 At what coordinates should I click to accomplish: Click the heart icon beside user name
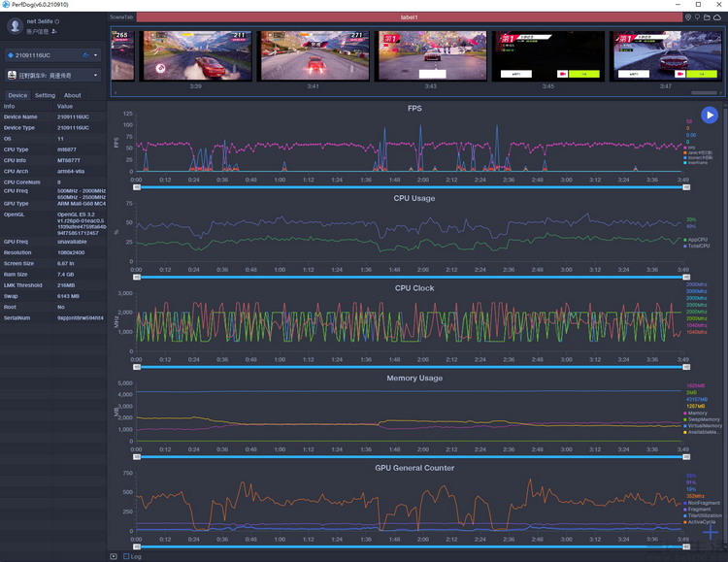tap(57, 21)
